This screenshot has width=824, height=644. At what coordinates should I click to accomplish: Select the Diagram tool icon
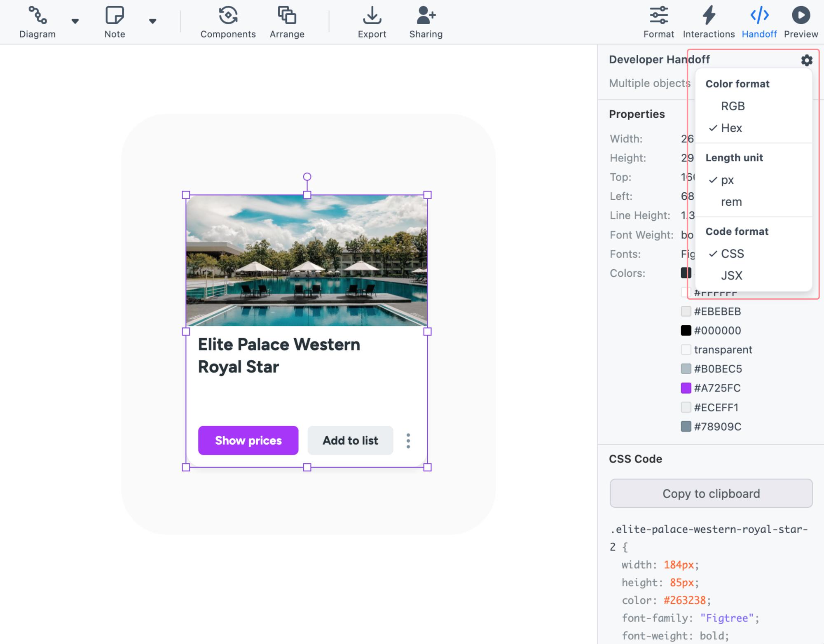coord(37,15)
